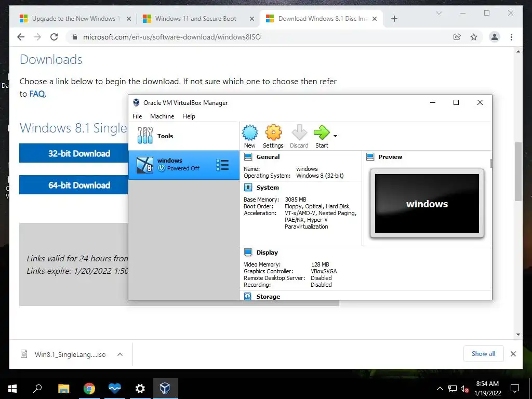
Task: Open the Chrome tab search chevron
Action: [438, 13]
